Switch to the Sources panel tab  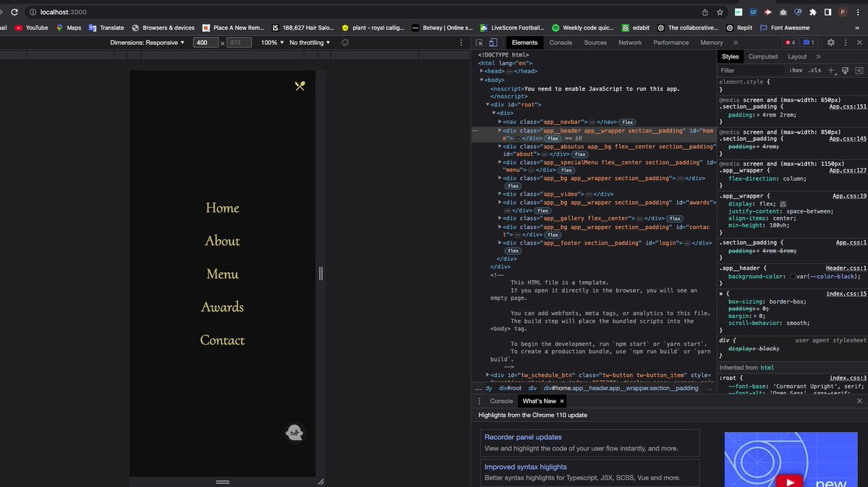pos(595,43)
